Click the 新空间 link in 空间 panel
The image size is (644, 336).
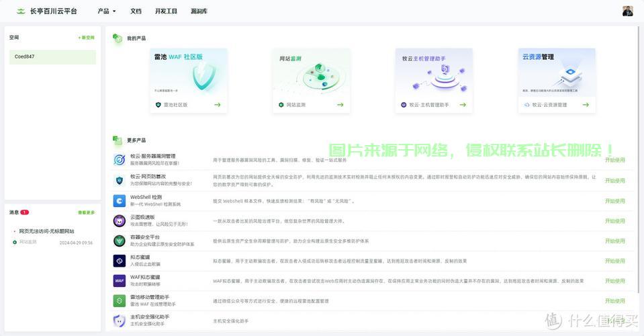click(x=86, y=38)
